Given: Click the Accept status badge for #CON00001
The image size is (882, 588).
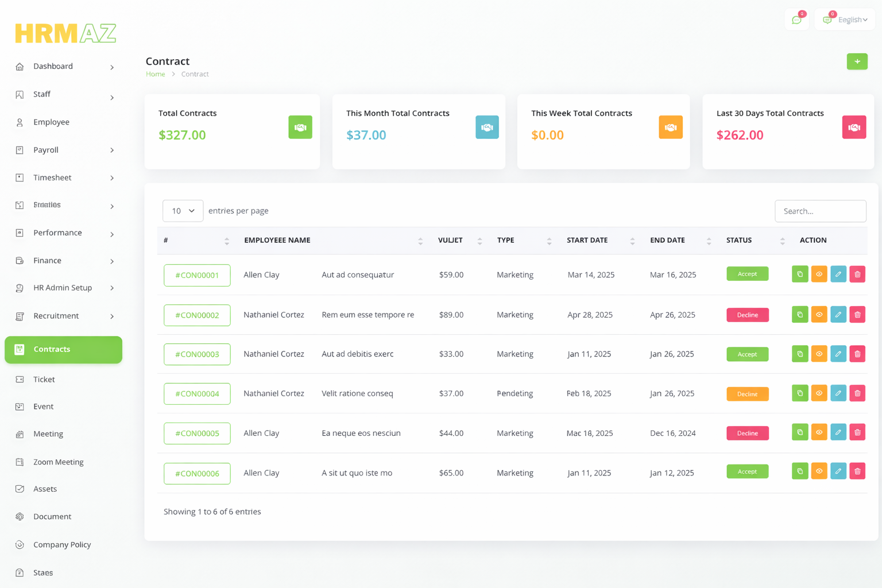Looking at the screenshot, I should click(747, 274).
